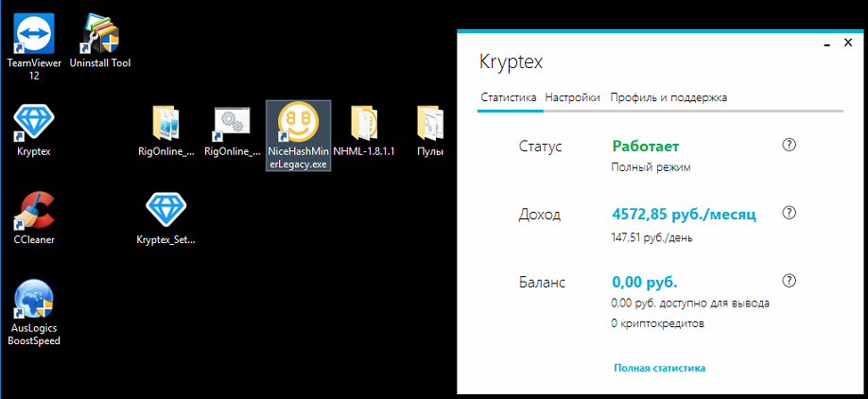Close the Kryptex window
This screenshot has width=868, height=399.
[x=847, y=42]
